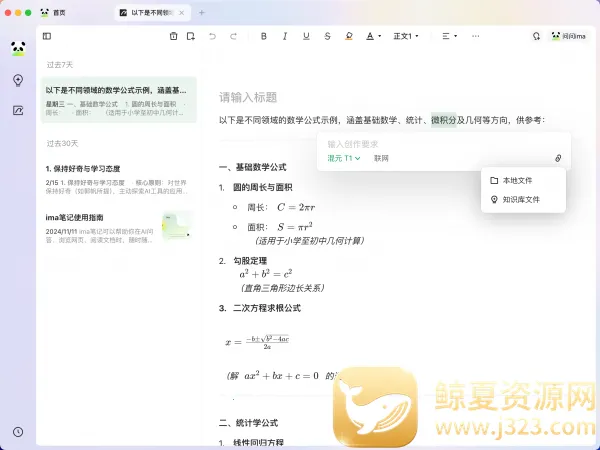This screenshot has width=600, height=450.
Task: Select the 以下是不同领域 note tab
Action: coord(152,13)
